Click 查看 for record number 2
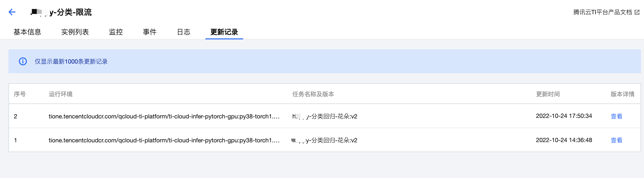Screen dimensions: 644x178 [616, 116]
